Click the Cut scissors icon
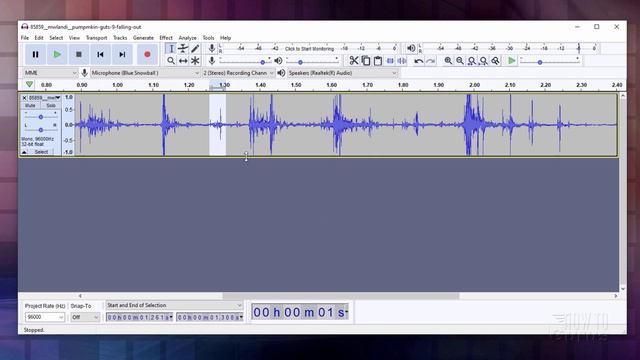This screenshot has height=360, width=640. coord(353,61)
